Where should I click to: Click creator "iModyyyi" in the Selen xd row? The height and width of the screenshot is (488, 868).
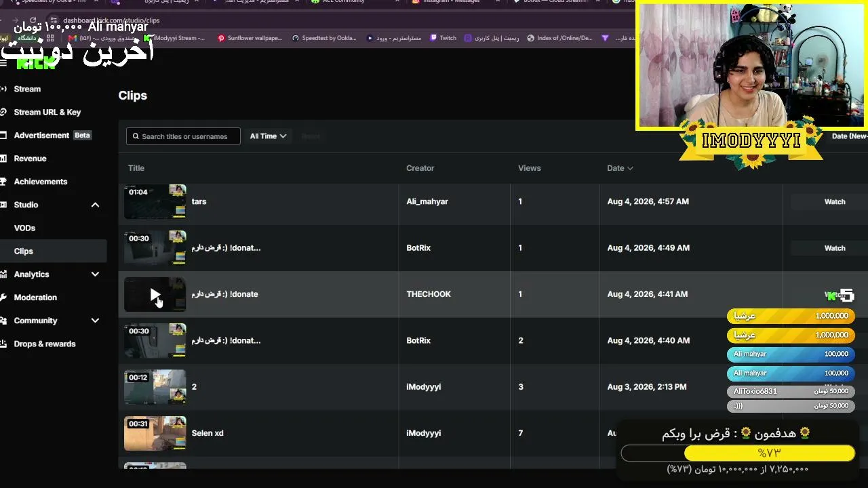[x=424, y=433]
